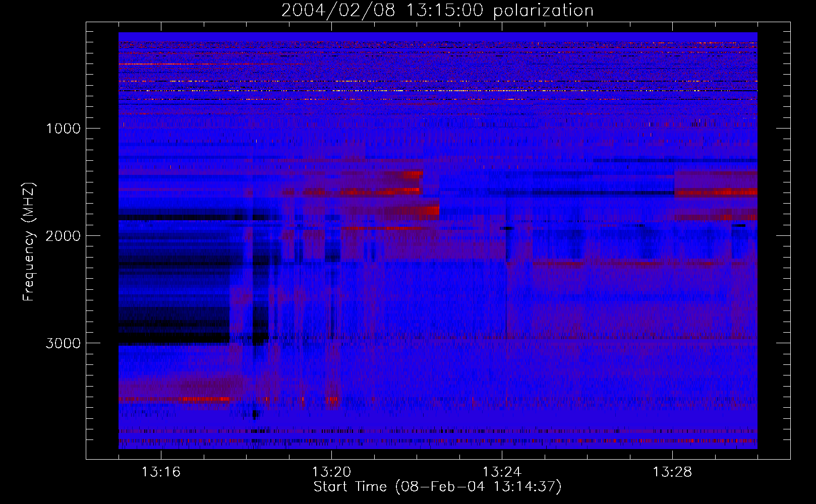Click the 13:28 time tick label
This screenshot has height=504, width=816.
click(x=672, y=472)
